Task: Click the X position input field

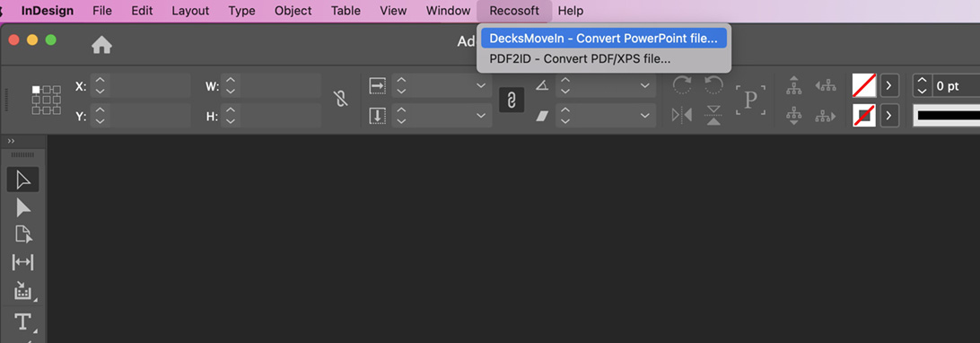Action: (150, 85)
